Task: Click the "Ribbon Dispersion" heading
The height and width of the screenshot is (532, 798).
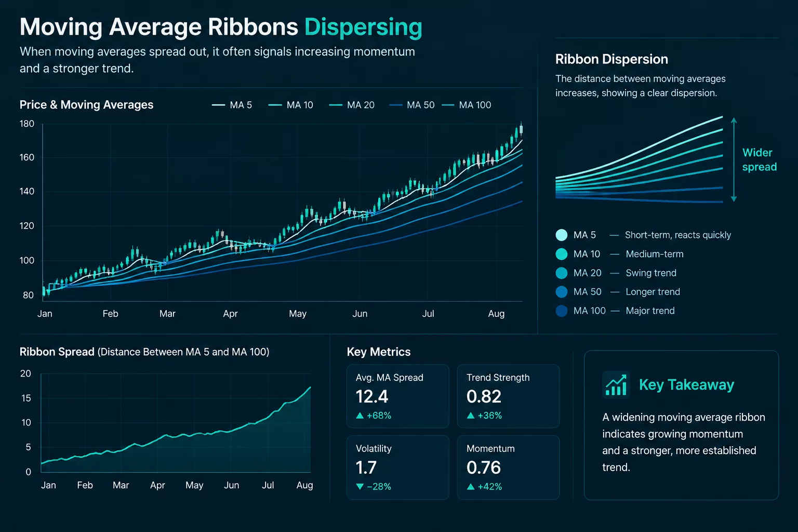Action: pyautogui.click(x=611, y=59)
